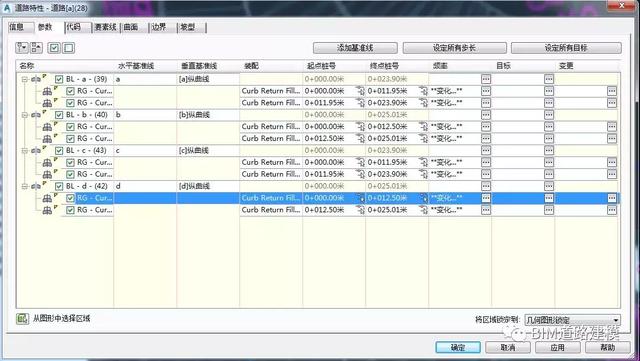640x361 pixels.
Task: Click the select-region-from-drawing icon at bottom left
Action: 22,319
